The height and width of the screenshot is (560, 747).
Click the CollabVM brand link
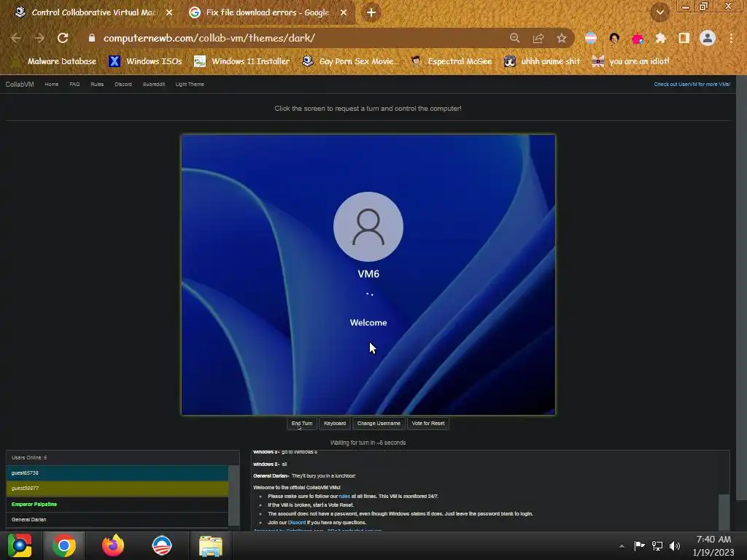(x=20, y=85)
